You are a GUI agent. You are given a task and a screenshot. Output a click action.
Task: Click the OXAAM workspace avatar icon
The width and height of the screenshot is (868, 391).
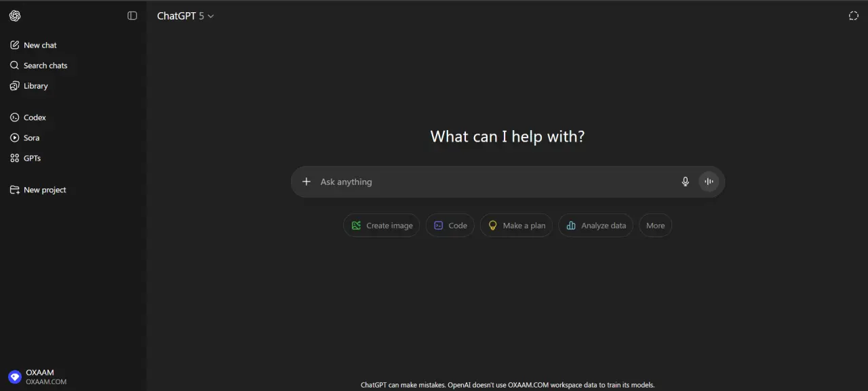[15, 377]
